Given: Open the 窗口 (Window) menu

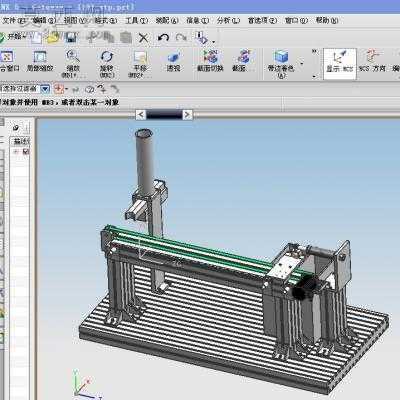Looking at the screenshot, I should (296, 21).
